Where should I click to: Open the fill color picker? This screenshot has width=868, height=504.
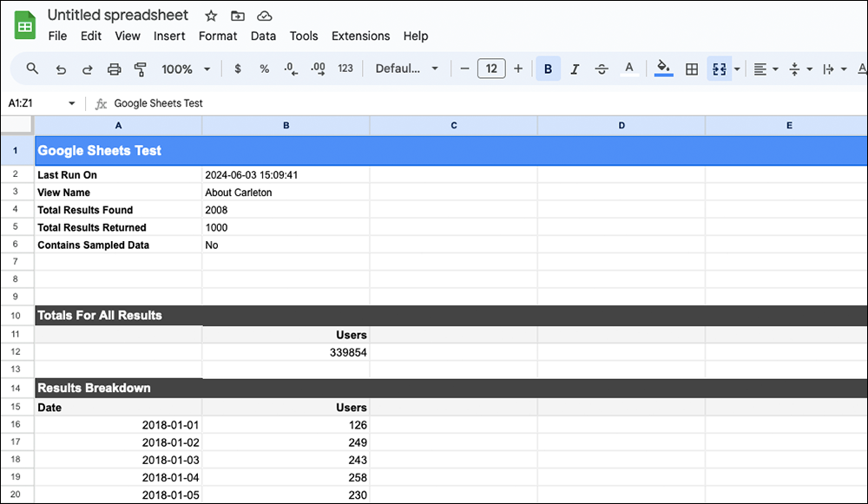pyautogui.click(x=663, y=69)
